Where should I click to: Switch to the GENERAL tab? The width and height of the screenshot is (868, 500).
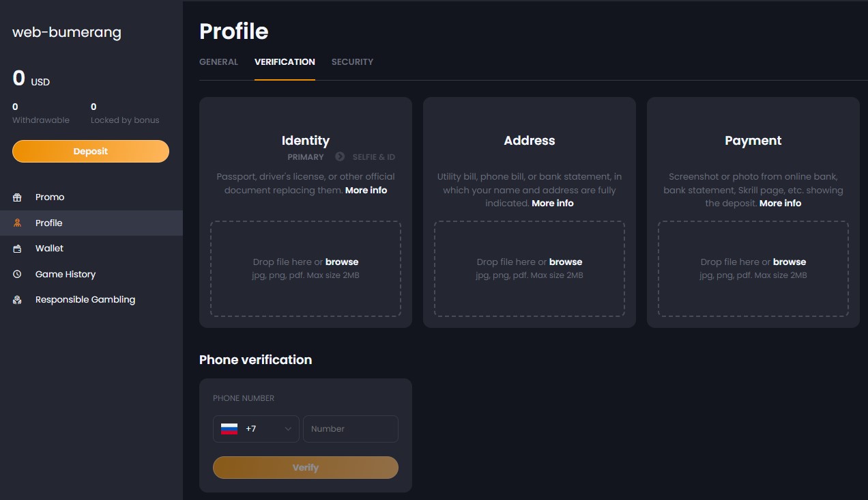pyautogui.click(x=218, y=61)
